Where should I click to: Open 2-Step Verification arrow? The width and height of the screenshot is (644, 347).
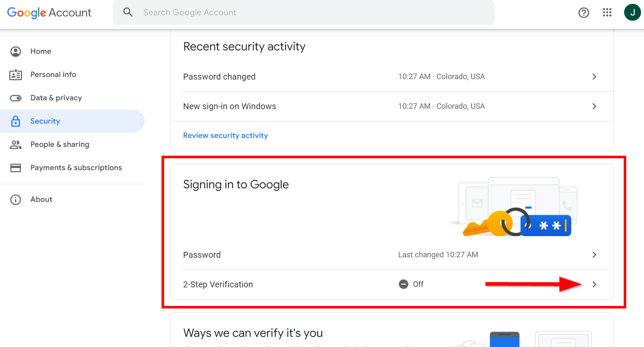click(x=594, y=284)
